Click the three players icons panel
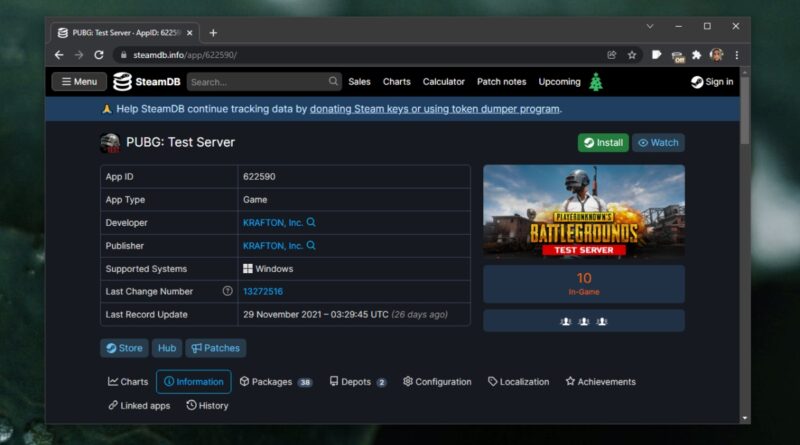Viewport: 800px width, 445px height. pos(584,321)
